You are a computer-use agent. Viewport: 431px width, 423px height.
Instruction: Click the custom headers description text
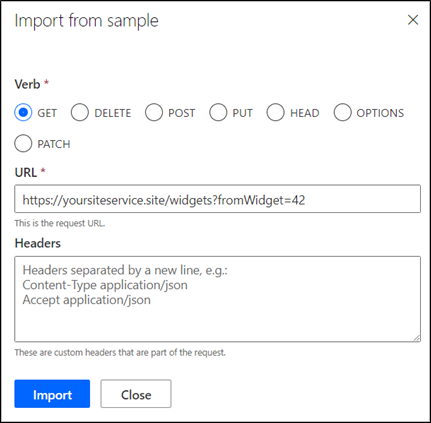pyautogui.click(x=120, y=352)
